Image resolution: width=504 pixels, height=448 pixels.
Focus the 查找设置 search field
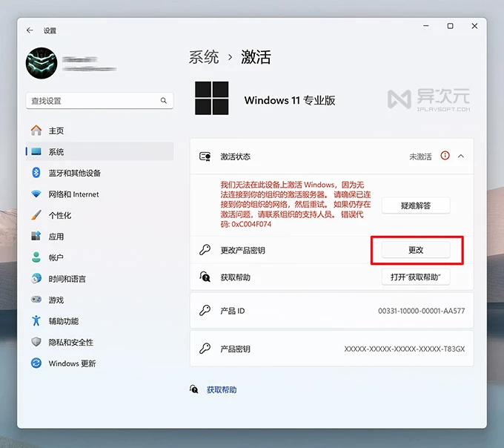click(99, 101)
